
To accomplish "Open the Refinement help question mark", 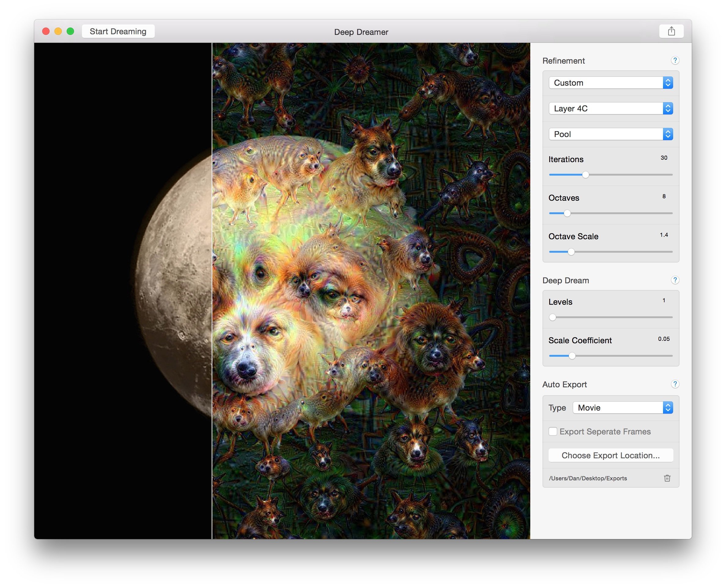I will pos(675,60).
